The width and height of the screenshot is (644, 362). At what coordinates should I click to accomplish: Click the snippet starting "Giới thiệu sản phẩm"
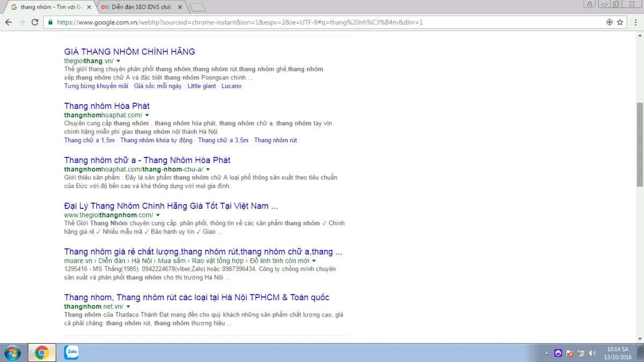coord(201,182)
